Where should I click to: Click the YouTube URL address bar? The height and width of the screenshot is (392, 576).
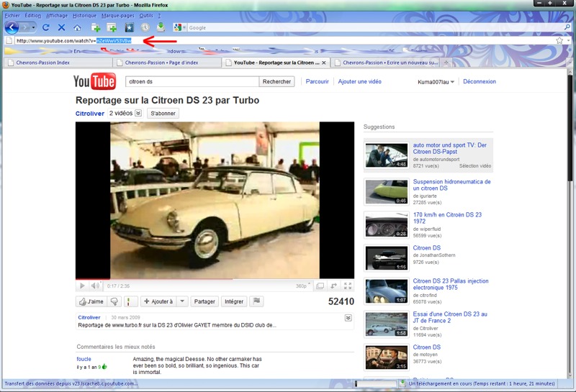(283, 41)
